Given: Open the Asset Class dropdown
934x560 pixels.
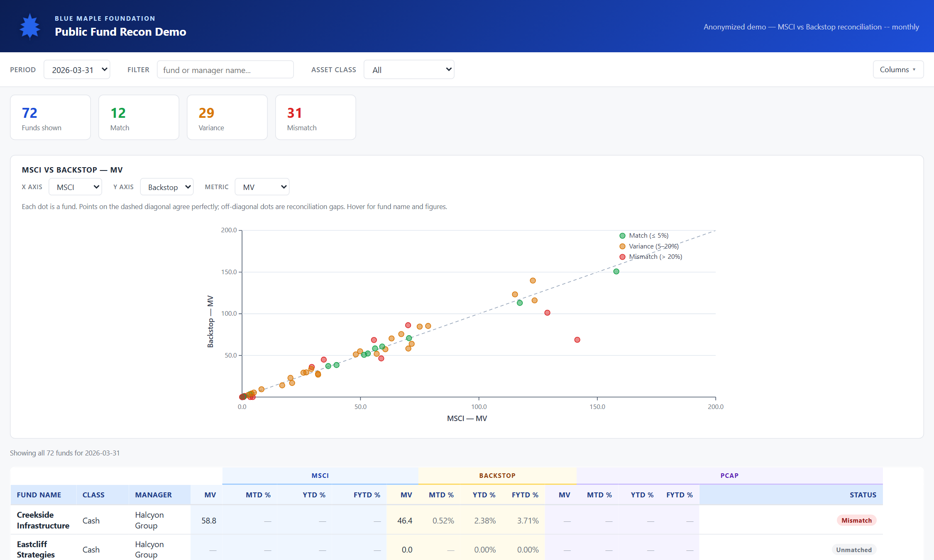Looking at the screenshot, I should 409,70.
